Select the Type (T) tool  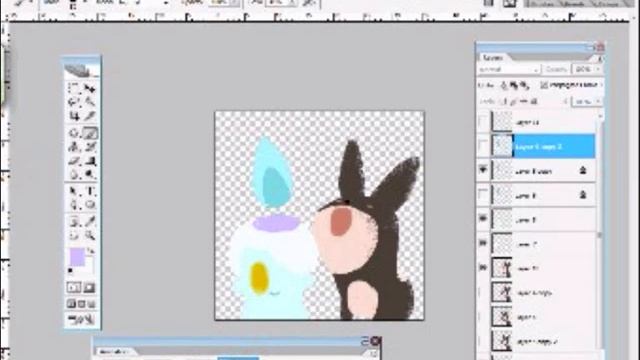coord(90,191)
